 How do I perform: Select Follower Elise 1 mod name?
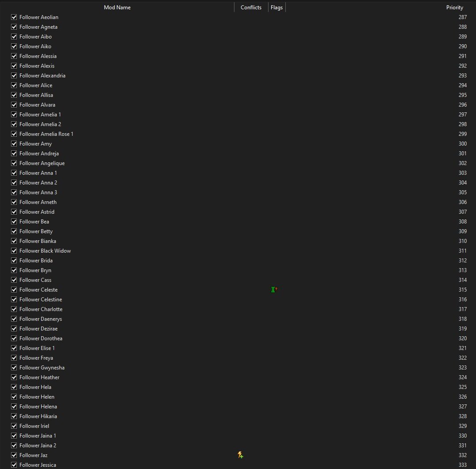37,348
